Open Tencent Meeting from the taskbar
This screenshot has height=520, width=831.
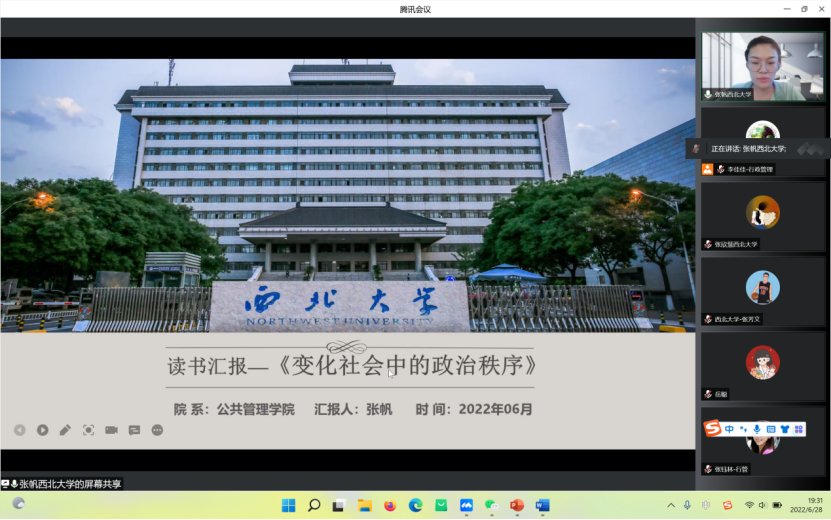[466, 505]
